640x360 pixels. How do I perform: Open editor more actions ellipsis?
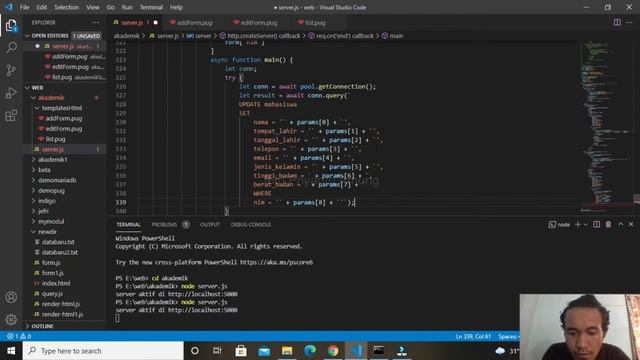point(629,22)
